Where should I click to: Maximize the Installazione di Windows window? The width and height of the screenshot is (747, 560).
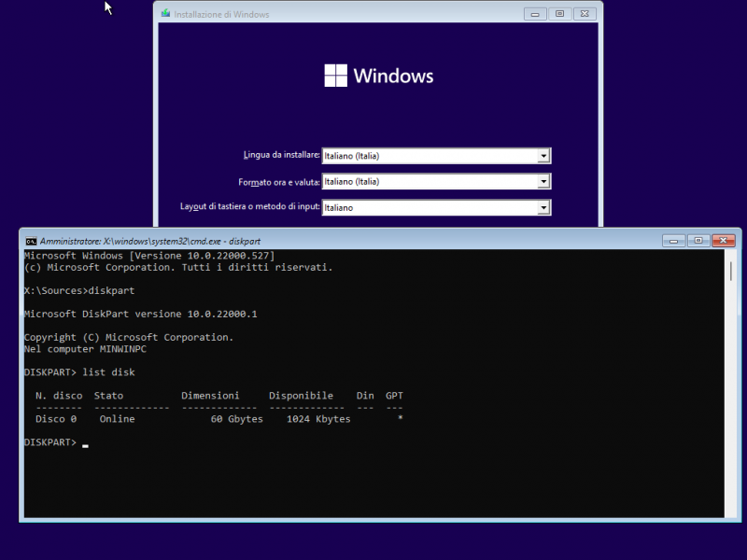click(x=559, y=14)
